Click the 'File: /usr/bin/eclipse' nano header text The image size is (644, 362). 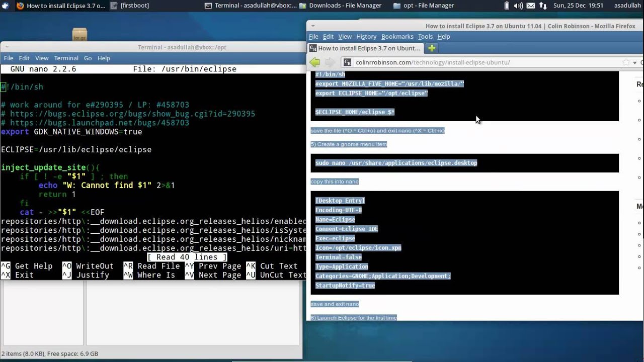click(185, 69)
